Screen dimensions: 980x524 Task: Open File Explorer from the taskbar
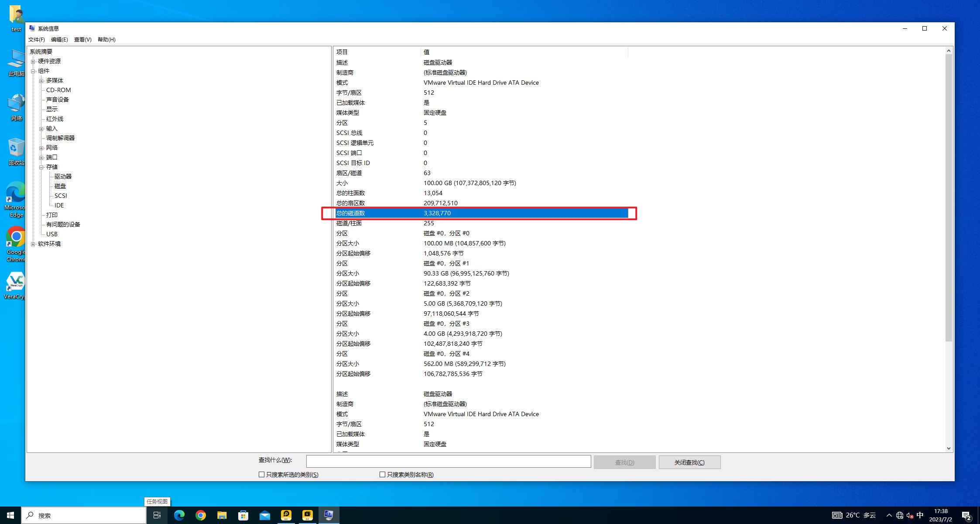pyautogui.click(x=222, y=515)
